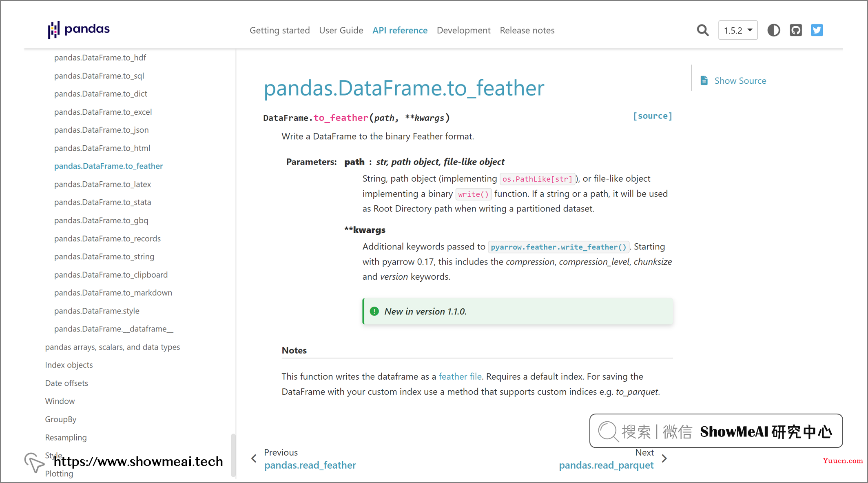Click the GitHub icon
This screenshot has width=868, height=483.
point(796,29)
